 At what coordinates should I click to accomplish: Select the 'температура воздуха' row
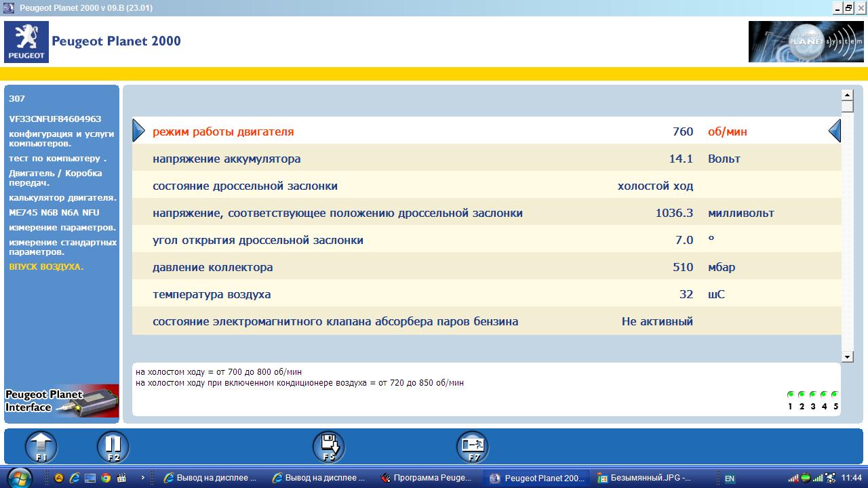[486, 293]
